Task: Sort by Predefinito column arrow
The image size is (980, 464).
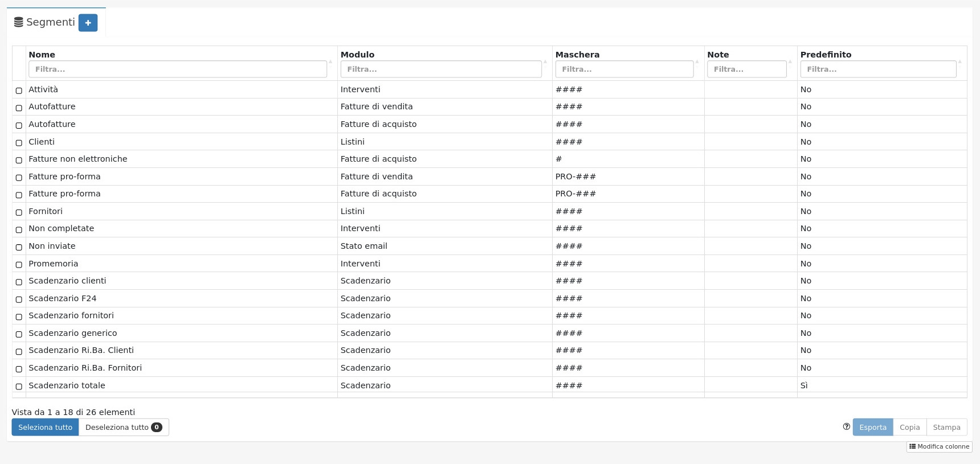Action: coord(959,61)
